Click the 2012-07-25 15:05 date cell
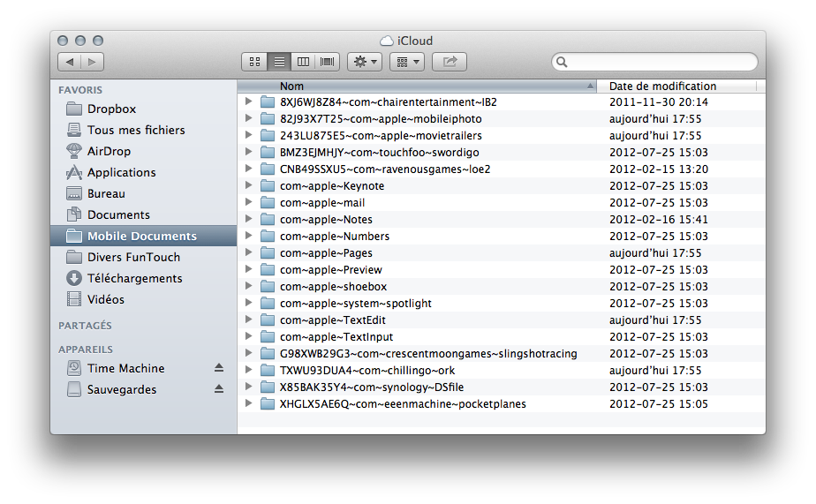 [x=658, y=403]
